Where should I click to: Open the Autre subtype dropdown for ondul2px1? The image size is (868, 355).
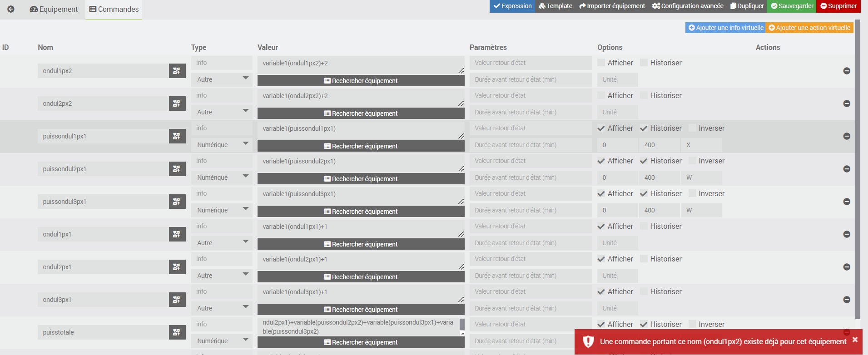[222, 276]
